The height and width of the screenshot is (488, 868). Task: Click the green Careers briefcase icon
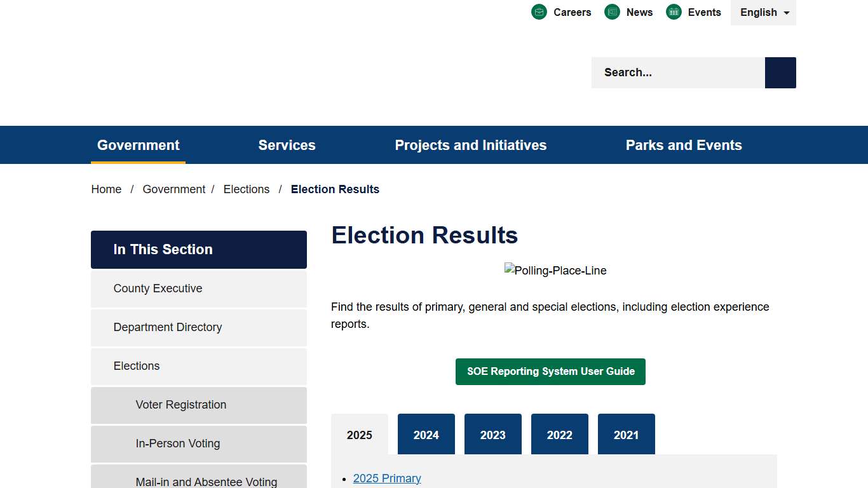539,11
